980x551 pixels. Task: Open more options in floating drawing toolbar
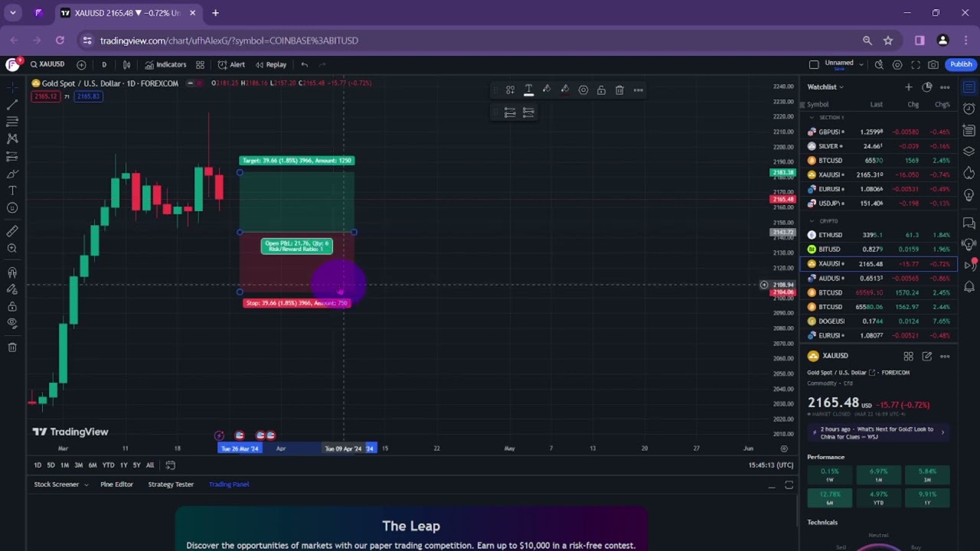(638, 90)
